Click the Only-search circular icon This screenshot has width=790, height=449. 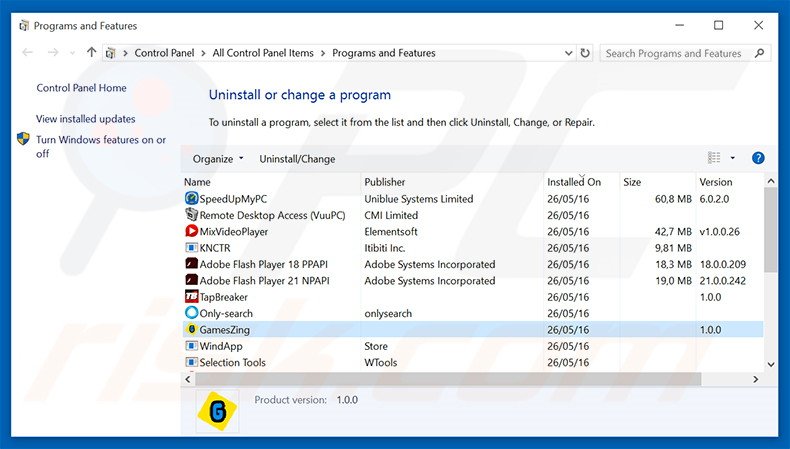(x=192, y=313)
